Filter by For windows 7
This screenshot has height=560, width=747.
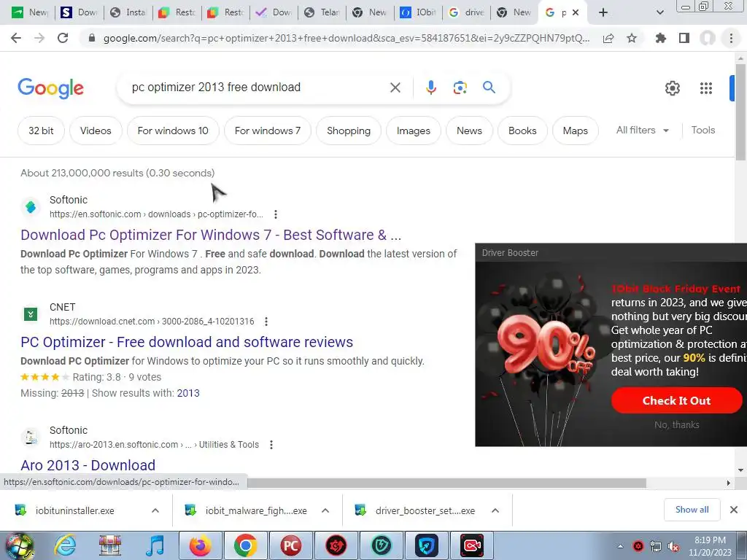coord(268,131)
